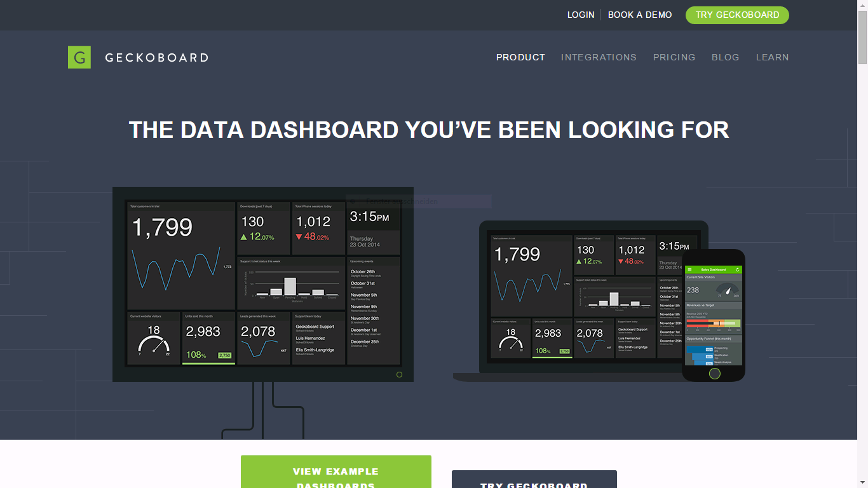868x488 pixels.
Task: Go to the Integrations page
Action: coord(599,57)
